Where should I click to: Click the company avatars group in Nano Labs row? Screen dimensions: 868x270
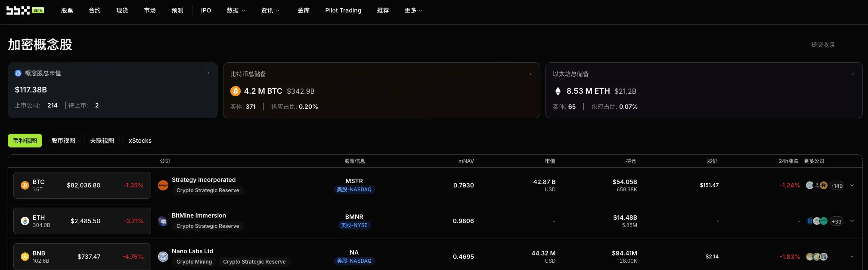click(x=816, y=257)
